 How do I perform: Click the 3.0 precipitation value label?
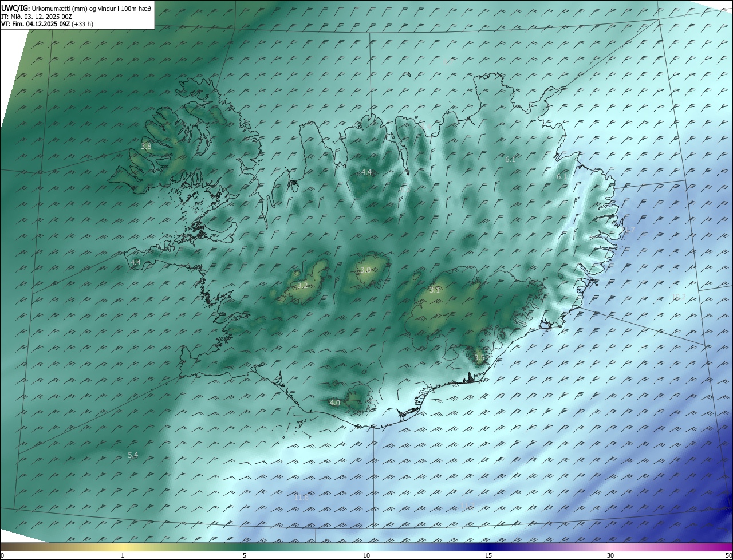(365, 270)
